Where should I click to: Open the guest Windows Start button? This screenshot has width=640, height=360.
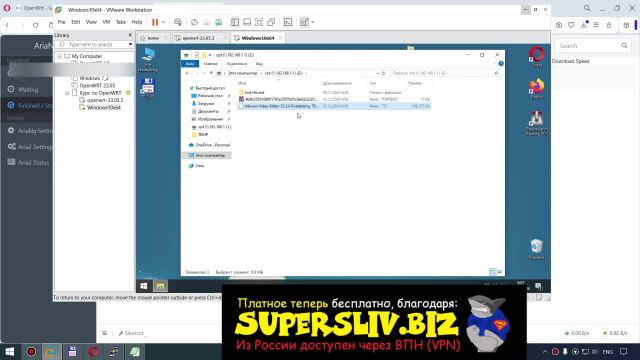[144, 286]
